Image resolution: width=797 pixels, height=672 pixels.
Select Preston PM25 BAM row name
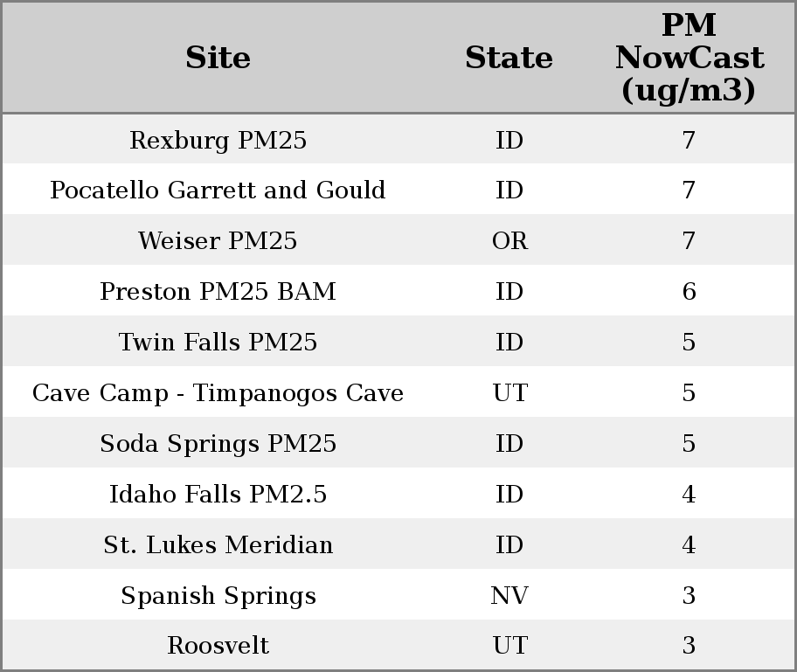pos(218,292)
